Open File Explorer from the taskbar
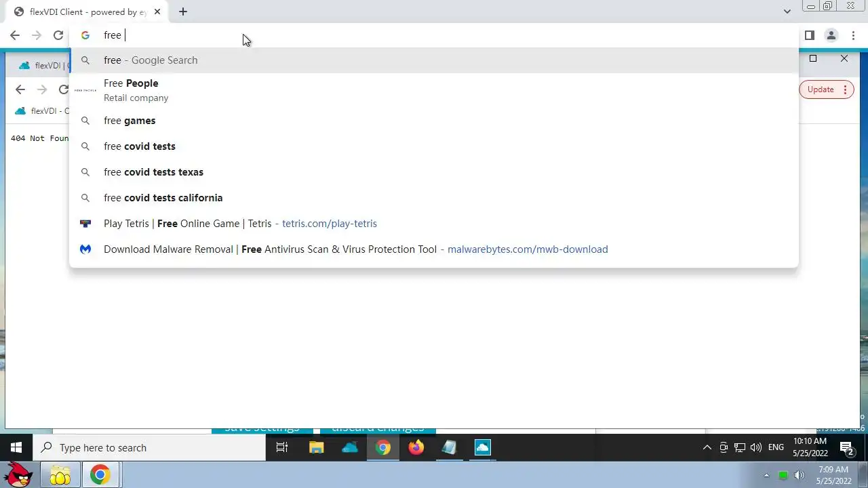 coord(317,447)
